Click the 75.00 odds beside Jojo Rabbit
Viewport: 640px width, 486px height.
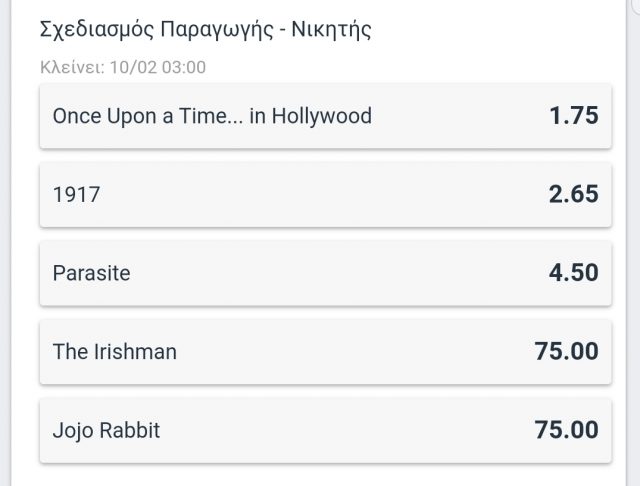click(x=567, y=430)
